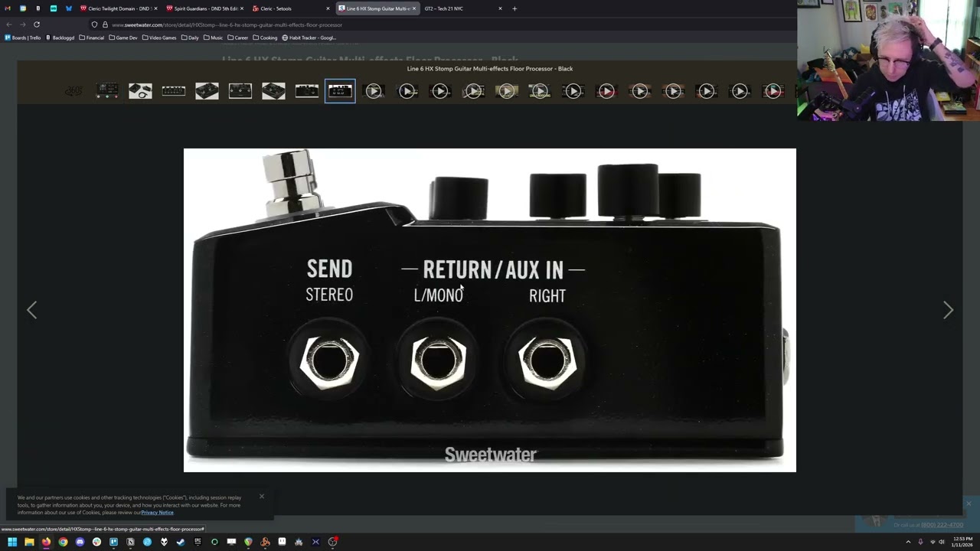Switch to pinned Gmail tab
980x551 pixels.
point(8,8)
